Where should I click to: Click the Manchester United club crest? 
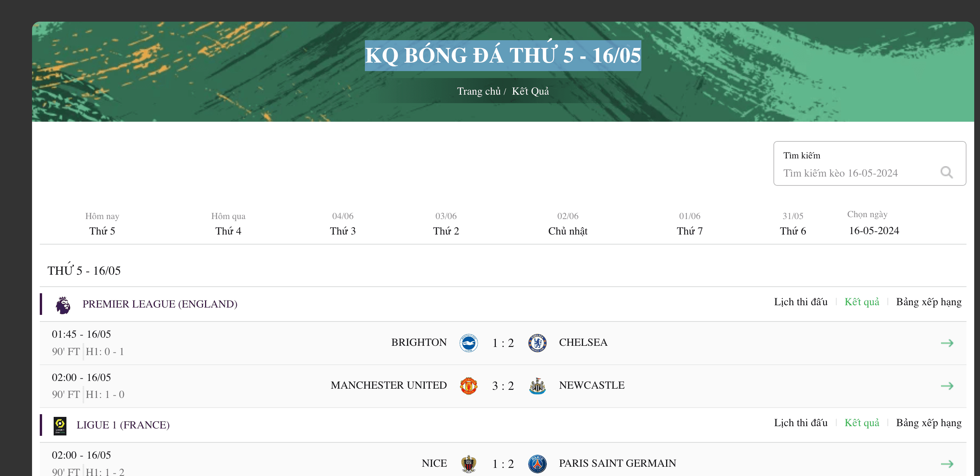click(468, 386)
